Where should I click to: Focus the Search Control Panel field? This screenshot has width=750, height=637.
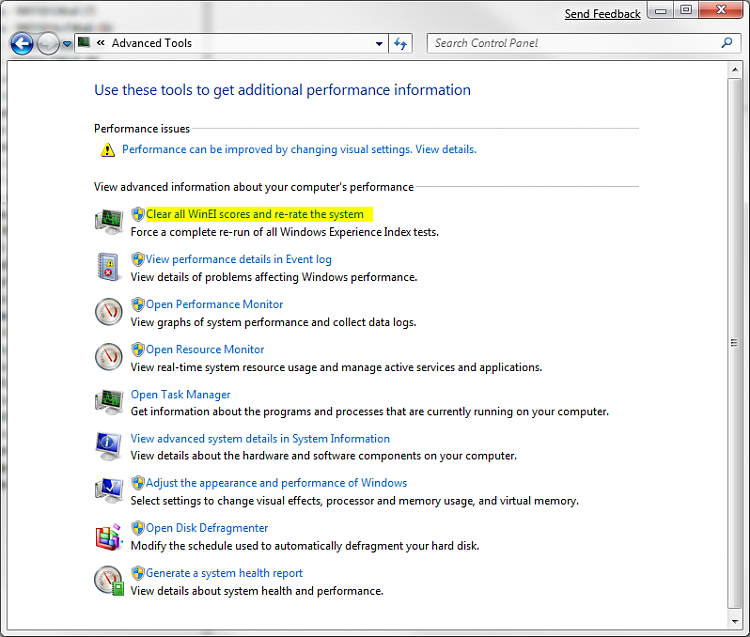click(x=583, y=43)
